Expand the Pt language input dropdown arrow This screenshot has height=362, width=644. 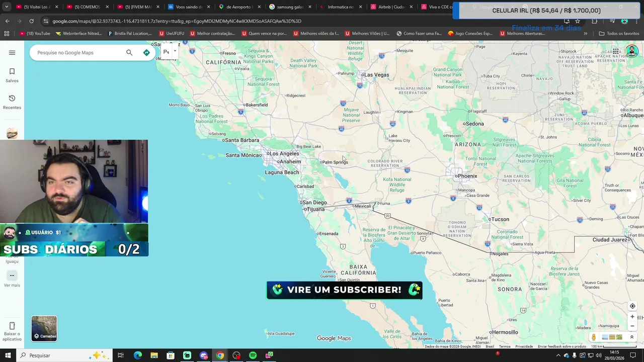175,51
